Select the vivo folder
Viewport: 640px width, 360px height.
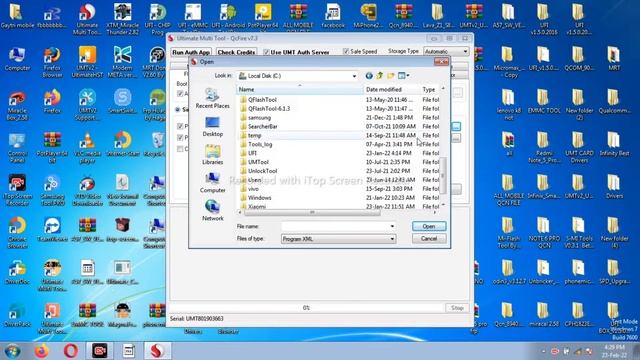pos(253,189)
